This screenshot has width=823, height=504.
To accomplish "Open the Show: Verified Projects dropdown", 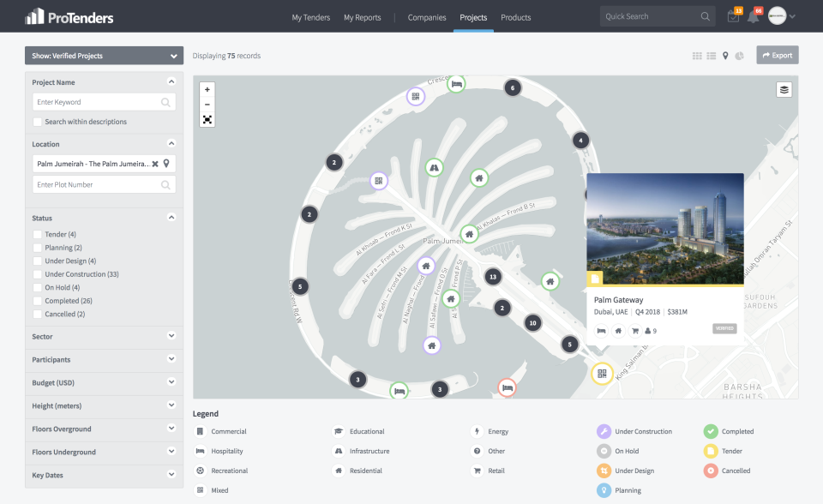I will 103,55.
